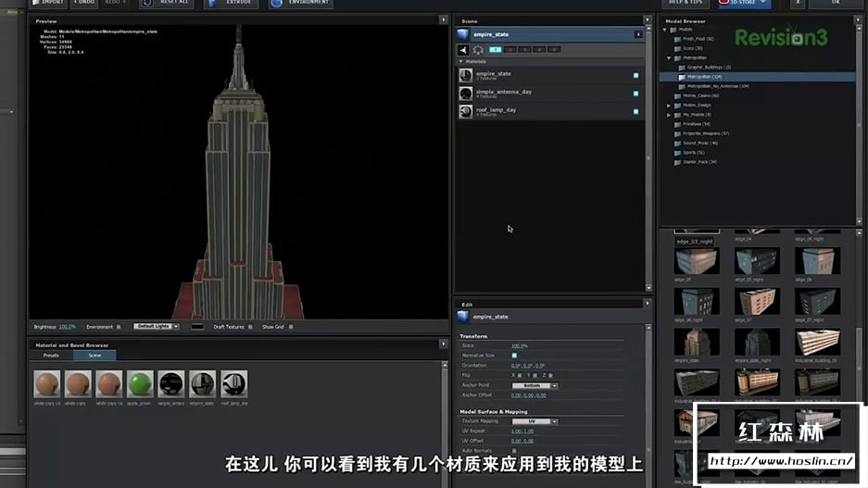Select the empire_state material sphere in browser

(x=203, y=384)
